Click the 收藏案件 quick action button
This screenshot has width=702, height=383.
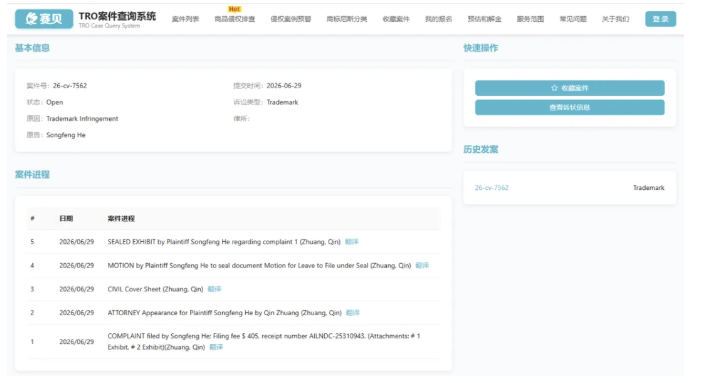[x=569, y=88]
